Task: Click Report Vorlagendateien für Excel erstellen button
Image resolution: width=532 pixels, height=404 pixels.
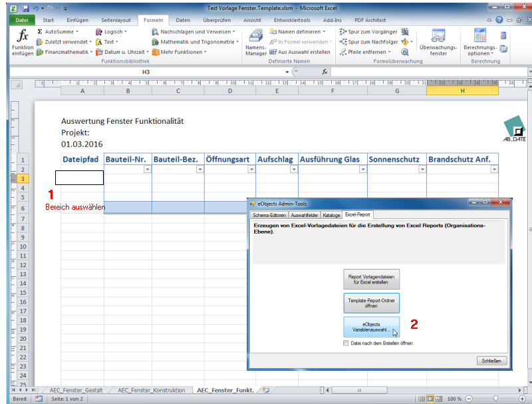Action: tap(371, 279)
